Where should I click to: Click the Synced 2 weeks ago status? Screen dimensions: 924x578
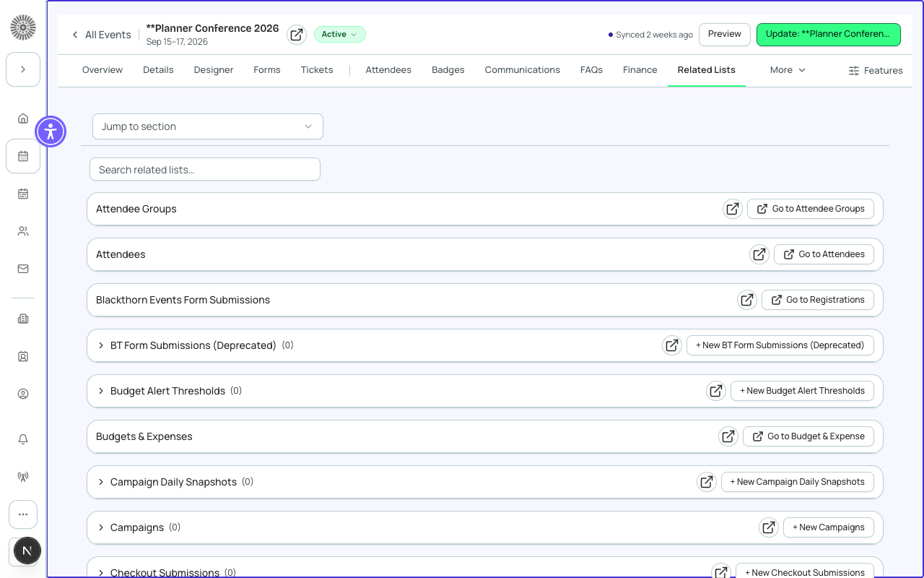(650, 35)
